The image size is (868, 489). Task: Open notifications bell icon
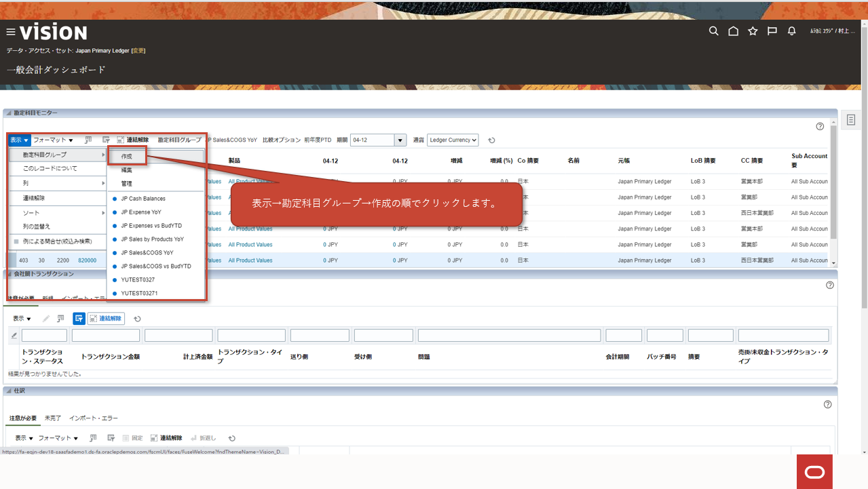coord(791,31)
